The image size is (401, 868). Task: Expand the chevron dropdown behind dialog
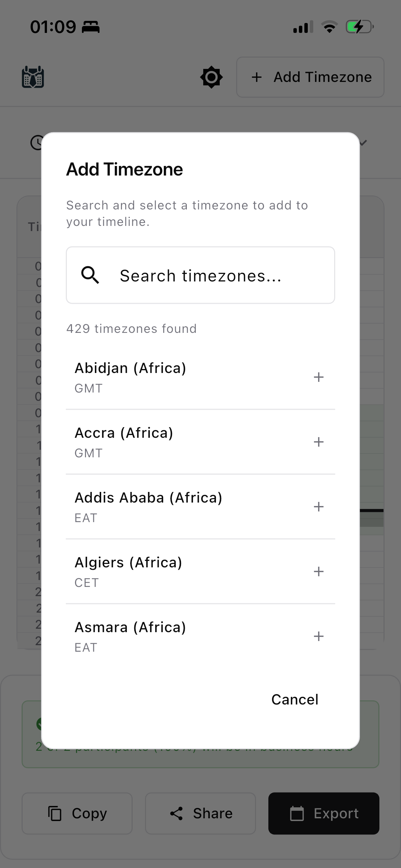click(x=364, y=143)
